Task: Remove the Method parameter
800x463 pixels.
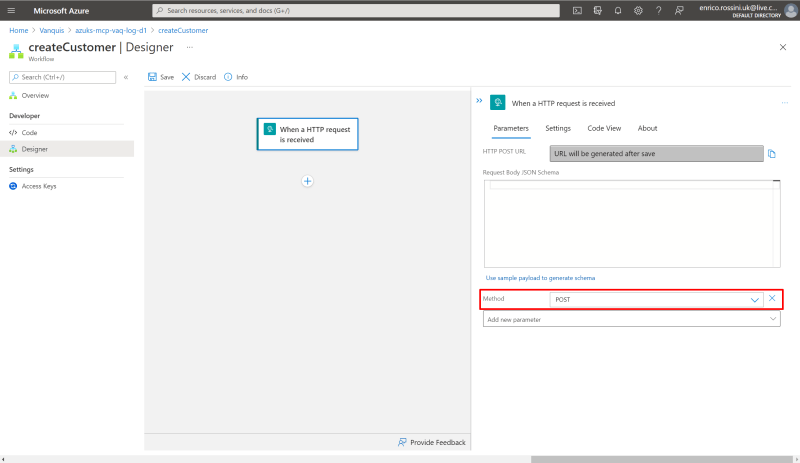Action: (772, 299)
